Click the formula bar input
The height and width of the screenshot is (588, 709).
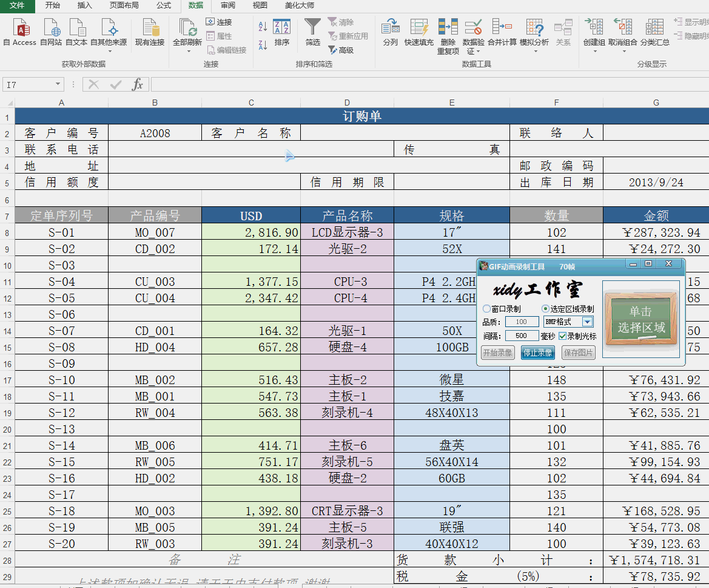coord(429,84)
